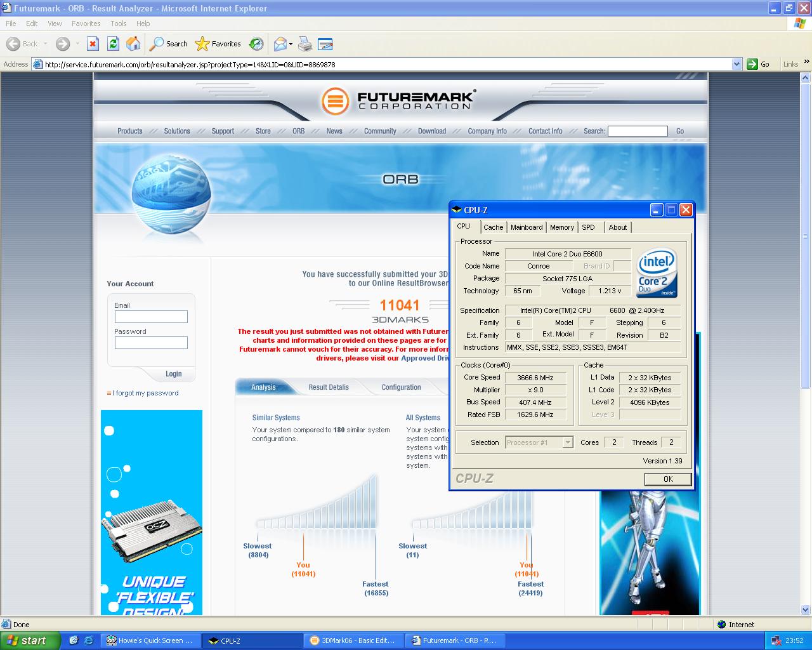This screenshot has height=650, width=812.
Task: Click I forgot my password link
Action: tap(145, 393)
